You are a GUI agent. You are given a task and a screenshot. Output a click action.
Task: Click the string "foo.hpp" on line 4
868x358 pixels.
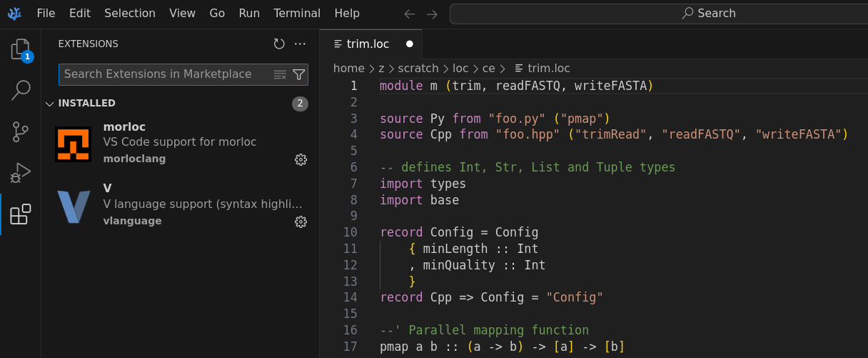528,134
